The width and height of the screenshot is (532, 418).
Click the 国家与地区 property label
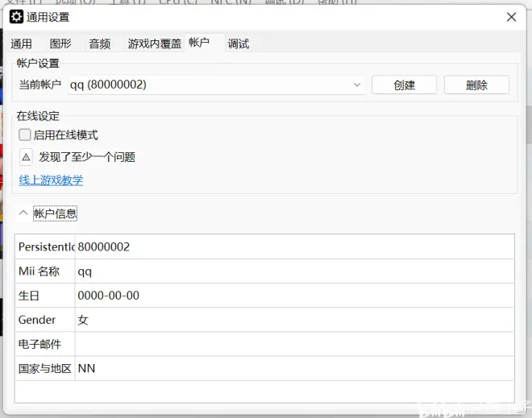coord(45,369)
